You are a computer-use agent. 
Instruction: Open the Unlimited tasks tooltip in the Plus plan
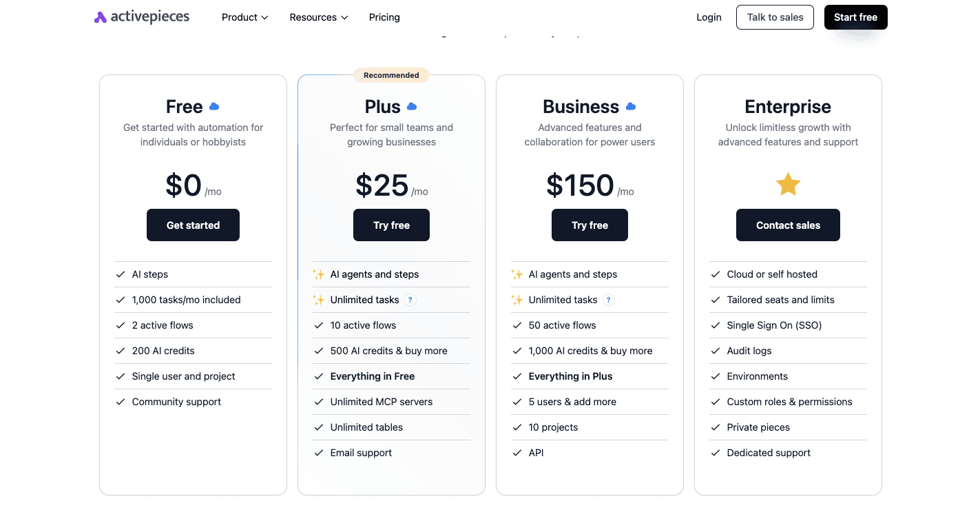[x=410, y=300]
